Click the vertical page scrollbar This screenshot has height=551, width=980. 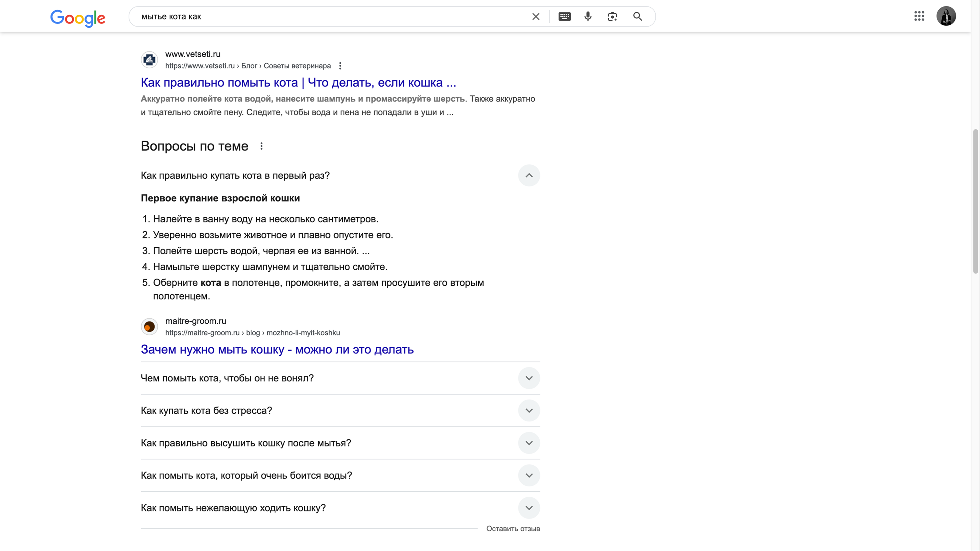click(x=975, y=201)
